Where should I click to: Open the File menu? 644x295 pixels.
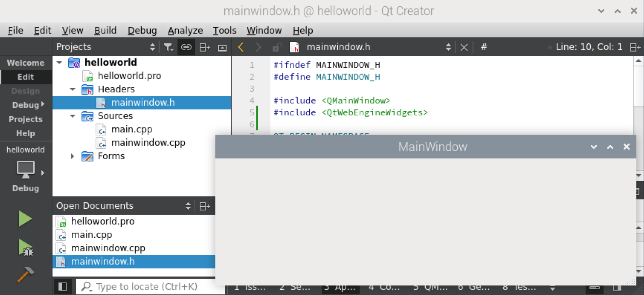pyautogui.click(x=15, y=31)
